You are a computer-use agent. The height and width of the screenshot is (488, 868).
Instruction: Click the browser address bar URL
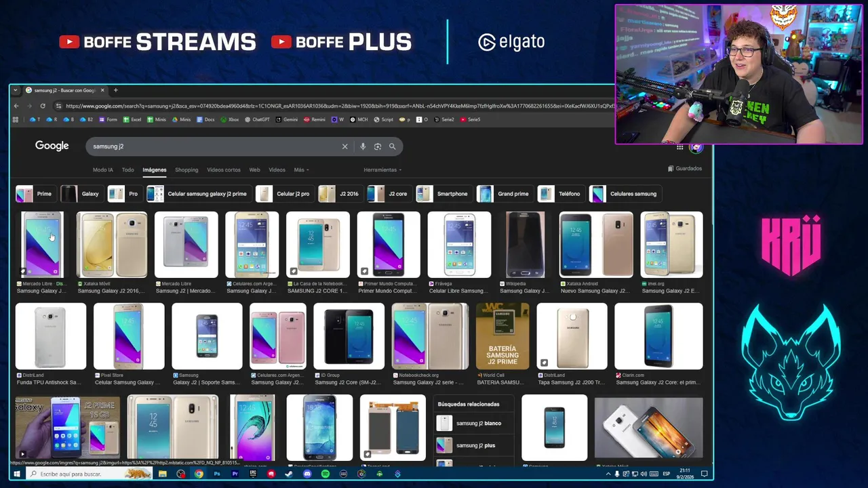point(339,106)
